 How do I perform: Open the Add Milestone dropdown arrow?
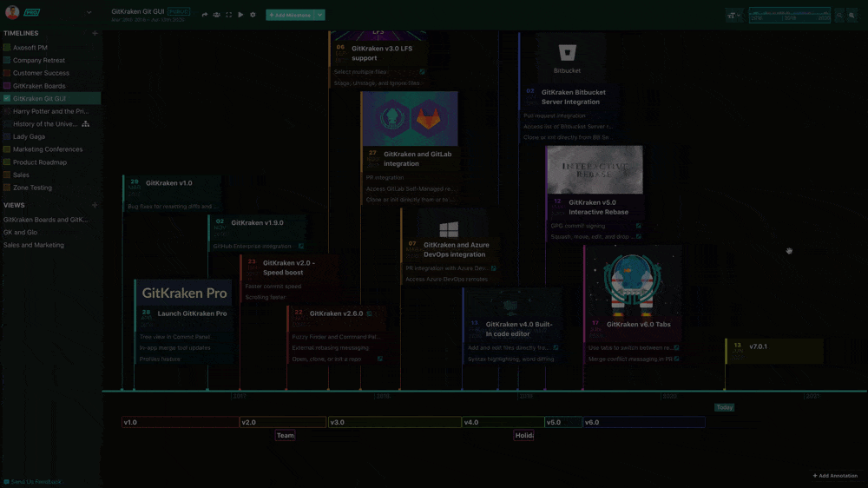pos(320,15)
